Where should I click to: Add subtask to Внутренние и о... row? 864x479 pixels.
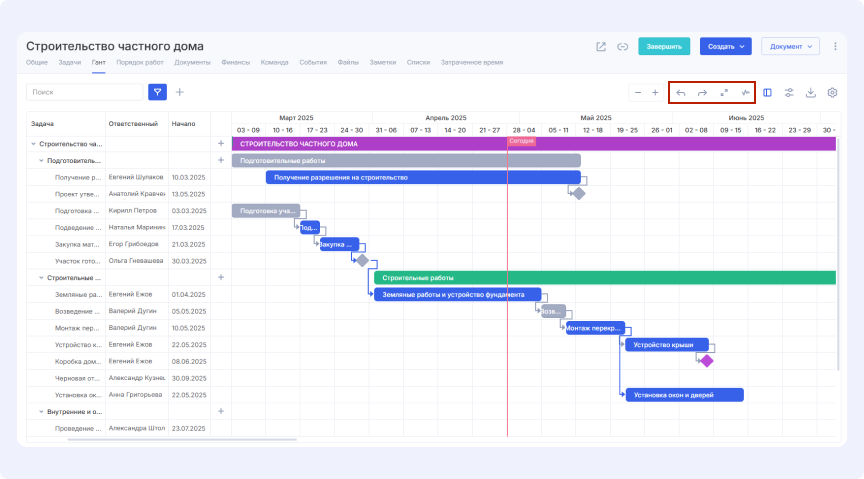(221, 411)
